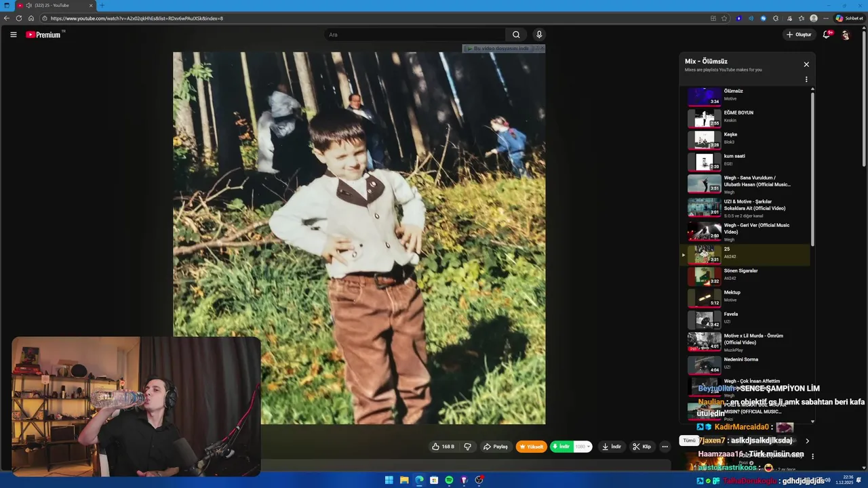Select Mektup by Motive in playlist

(746, 298)
